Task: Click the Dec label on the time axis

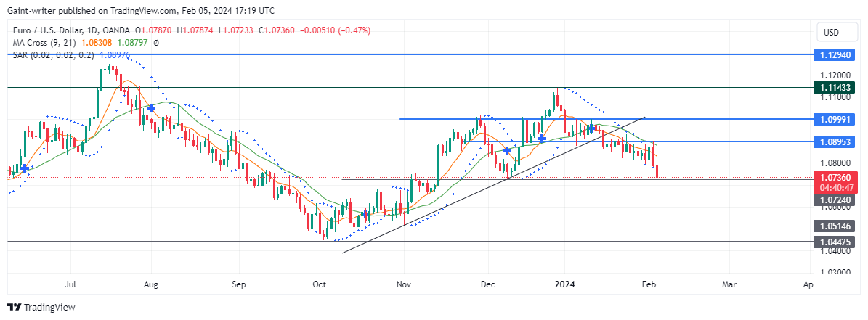Action: coord(487,284)
